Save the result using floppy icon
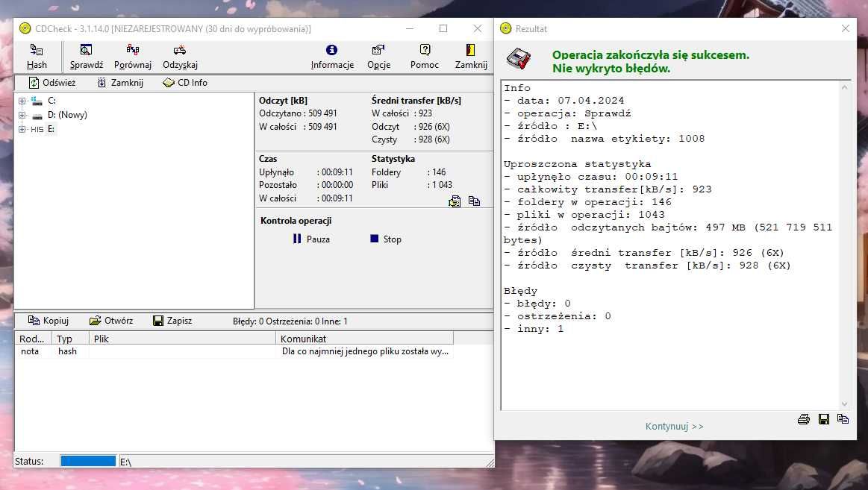868x490 pixels. (x=824, y=419)
